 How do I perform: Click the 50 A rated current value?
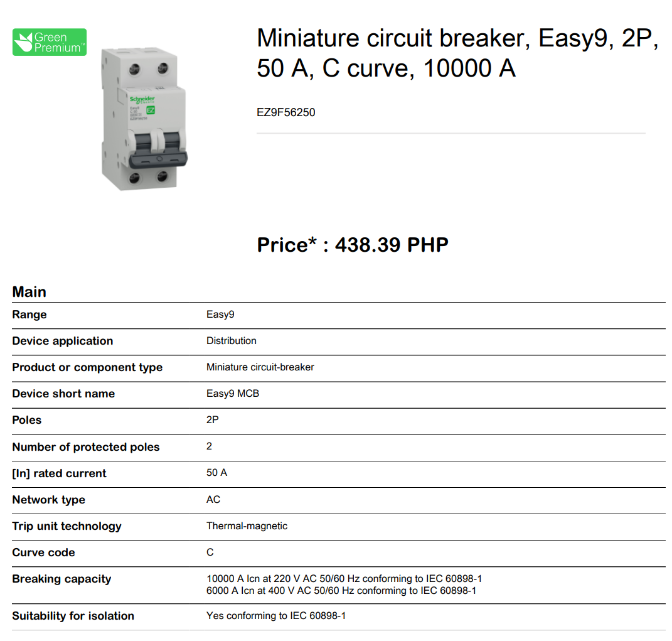(x=216, y=473)
